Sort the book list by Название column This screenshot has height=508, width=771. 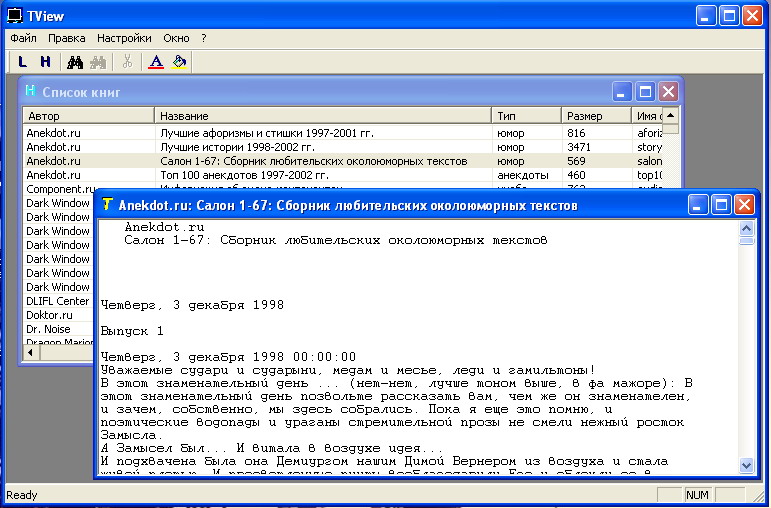323,116
